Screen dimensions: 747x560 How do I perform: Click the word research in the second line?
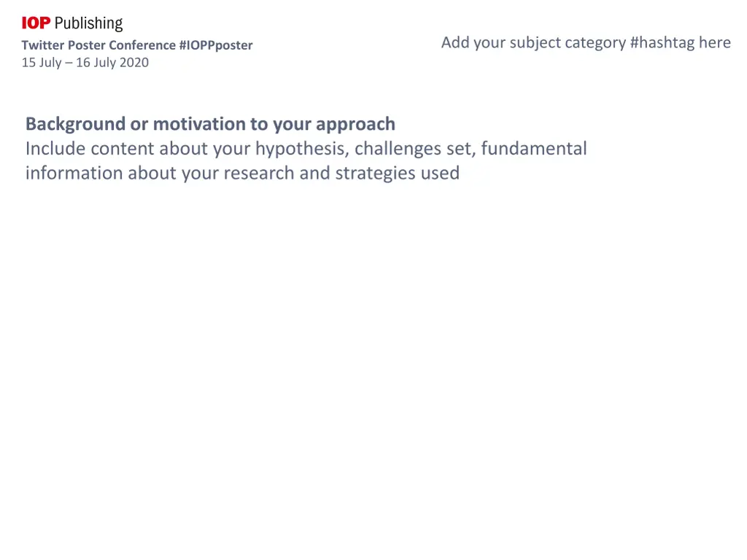point(259,174)
